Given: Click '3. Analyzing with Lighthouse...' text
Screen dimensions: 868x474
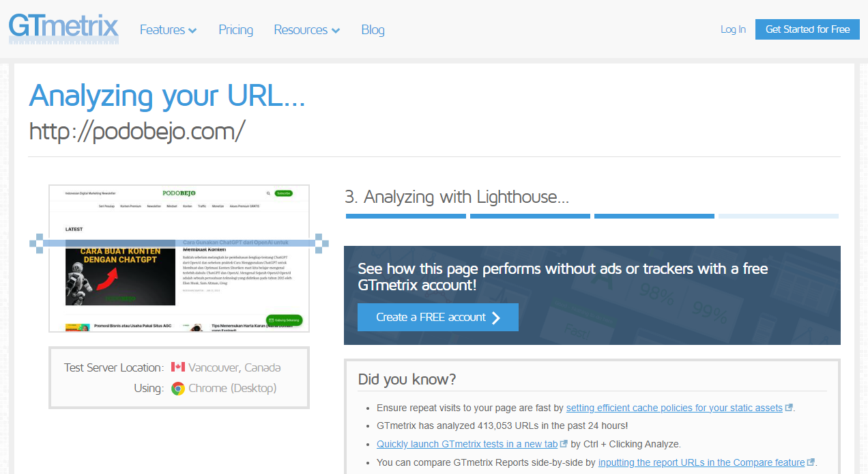Looking at the screenshot, I should coord(457,197).
